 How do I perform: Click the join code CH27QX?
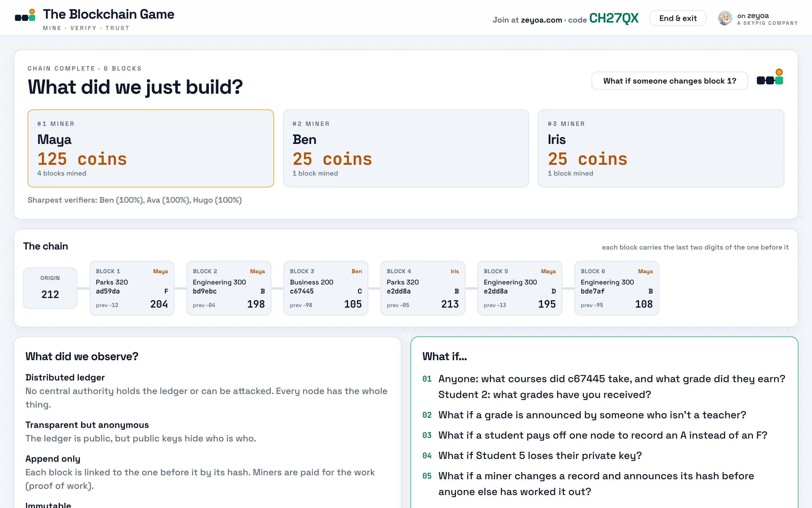coord(614,18)
